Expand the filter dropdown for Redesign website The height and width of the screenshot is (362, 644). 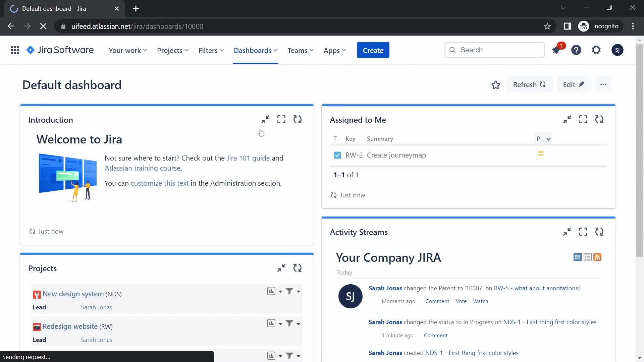pos(298,323)
